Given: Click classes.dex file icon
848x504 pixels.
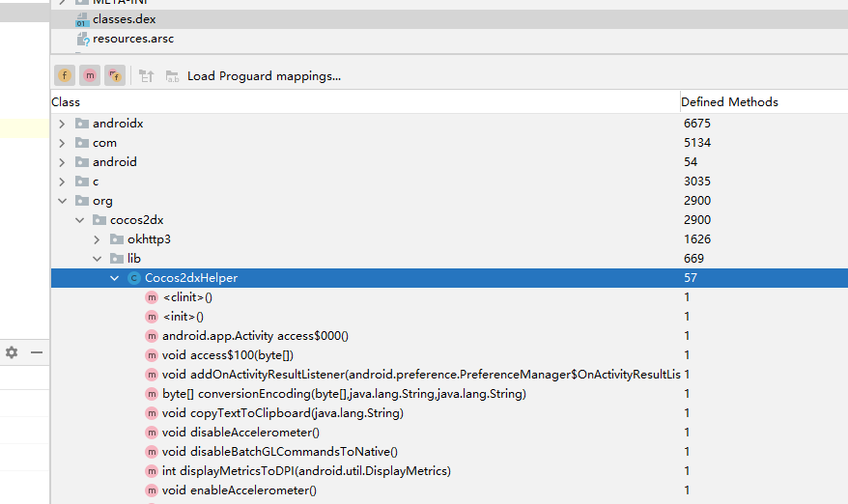Looking at the screenshot, I should point(82,20).
